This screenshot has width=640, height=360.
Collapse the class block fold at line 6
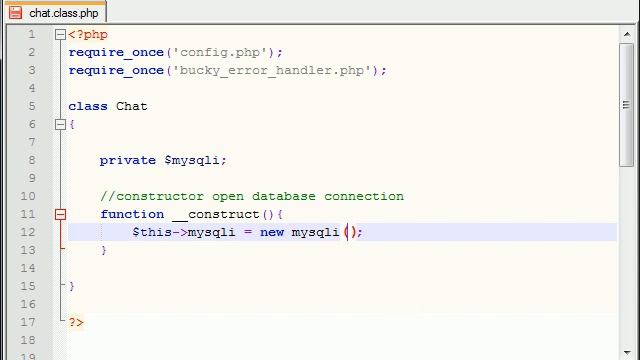point(60,124)
